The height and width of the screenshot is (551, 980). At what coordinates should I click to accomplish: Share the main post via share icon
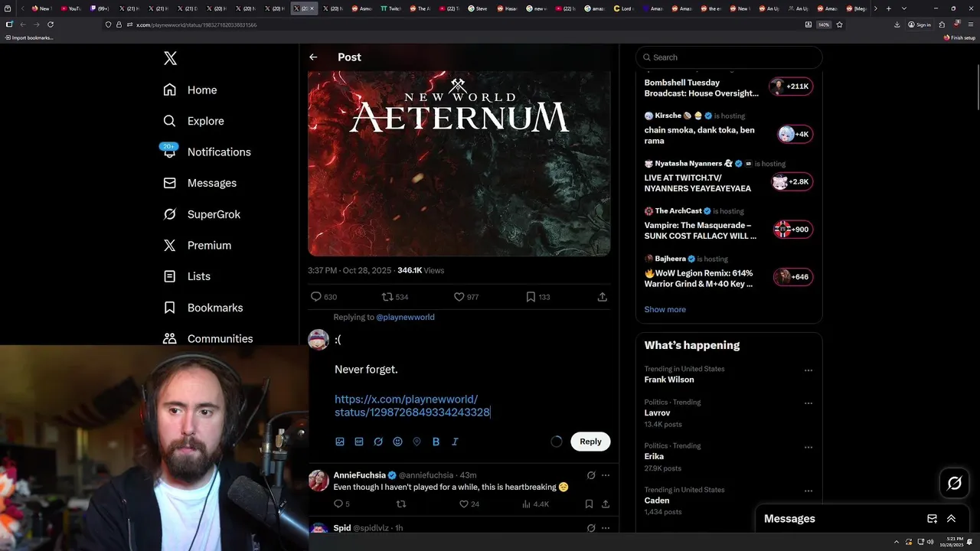[x=603, y=297]
